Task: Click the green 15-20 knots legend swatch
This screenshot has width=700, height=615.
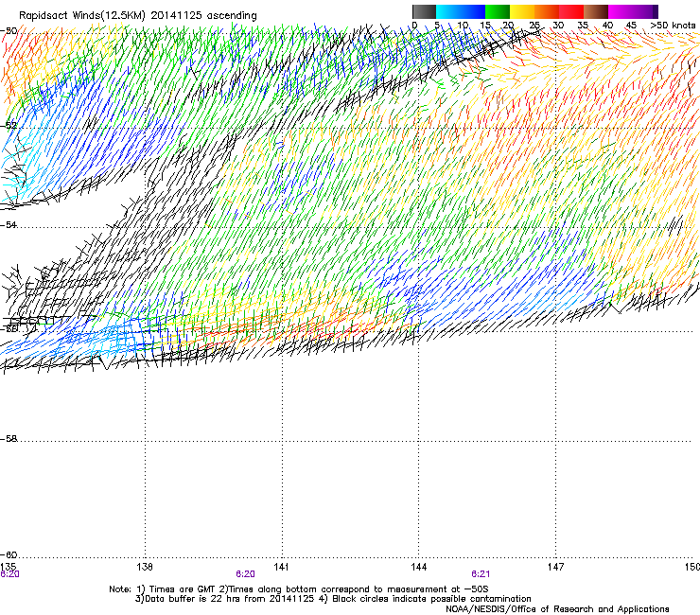Action: point(498,11)
